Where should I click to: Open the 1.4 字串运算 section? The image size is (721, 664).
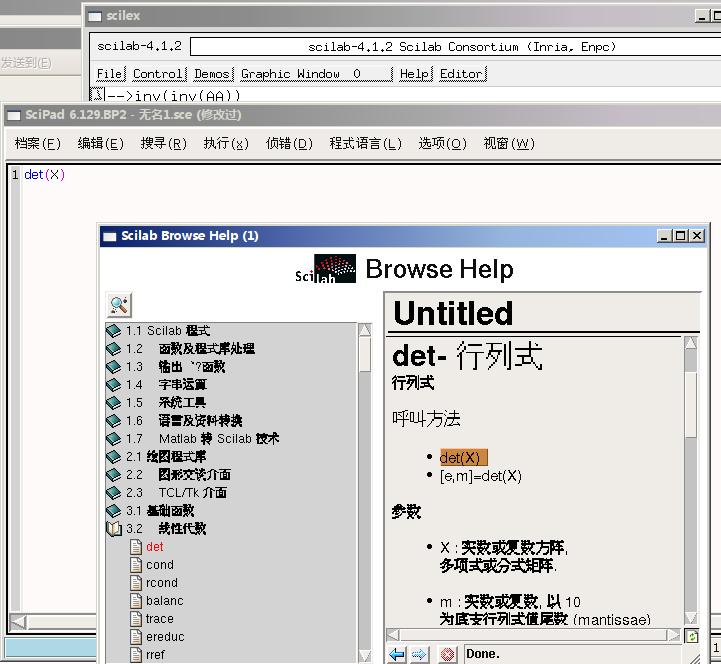point(166,384)
